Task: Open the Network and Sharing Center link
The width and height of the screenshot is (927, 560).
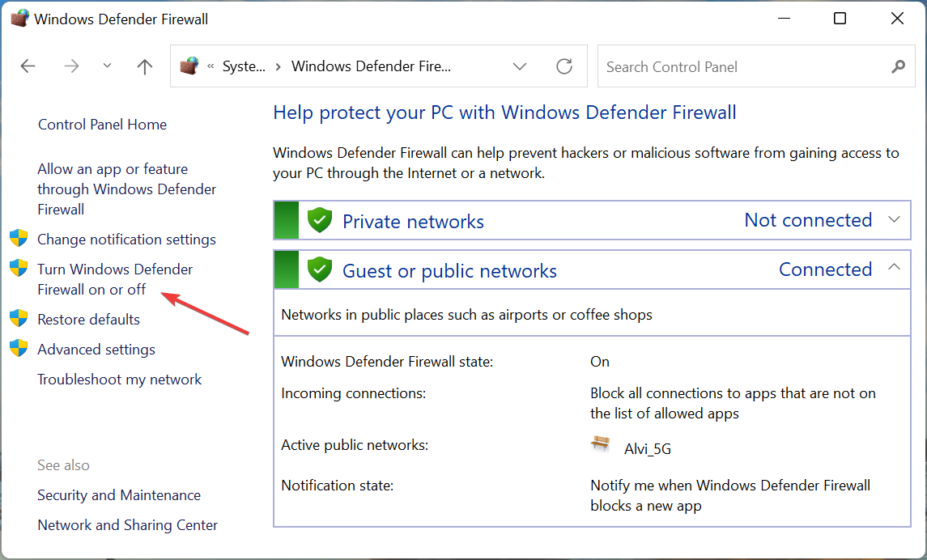Action: pos(127,524)
